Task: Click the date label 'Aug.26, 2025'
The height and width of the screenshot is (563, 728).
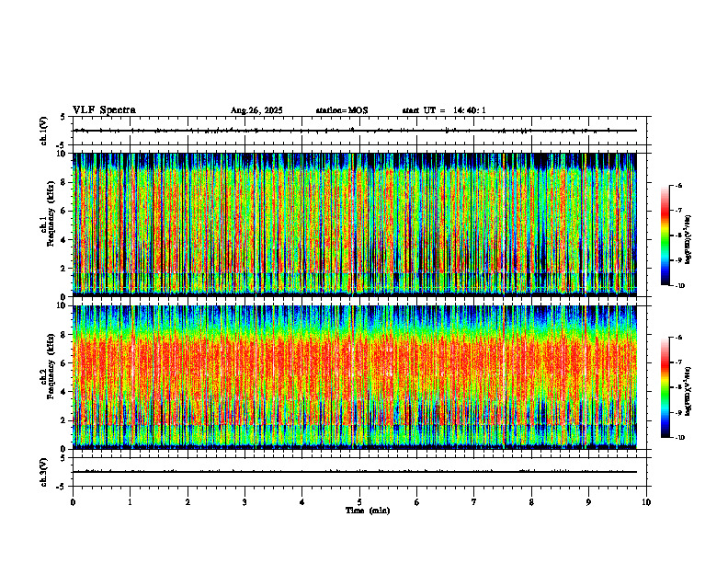Action: point(256,110)
